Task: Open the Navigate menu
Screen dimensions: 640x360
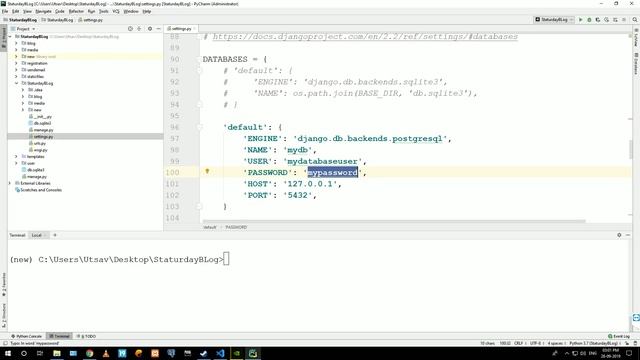Action: click(x=43, y=11)
